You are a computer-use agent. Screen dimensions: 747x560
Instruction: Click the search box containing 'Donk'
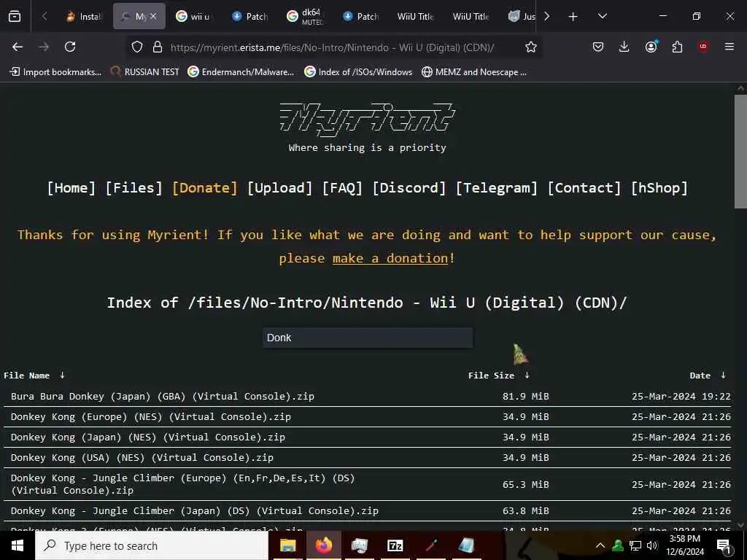[x=368, y=338]
